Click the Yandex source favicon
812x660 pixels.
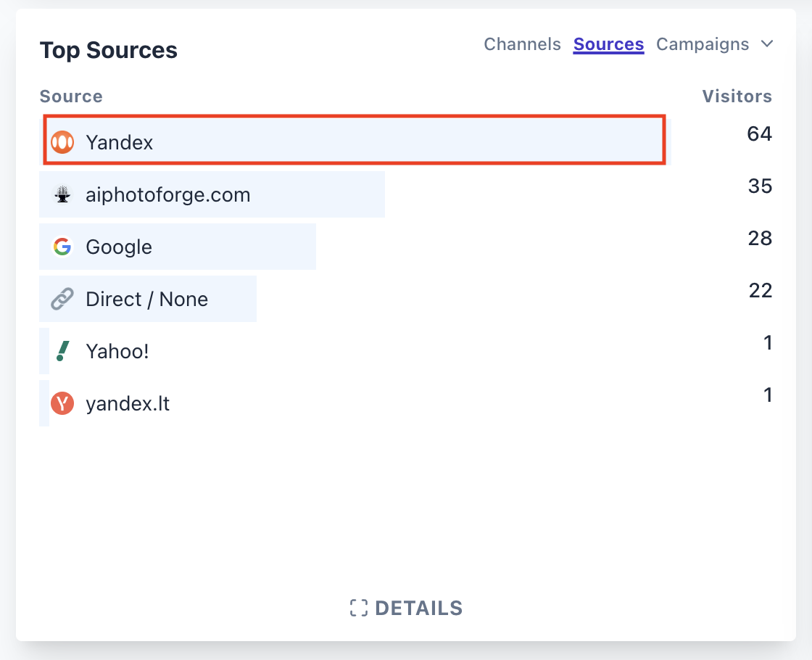(x=62, y=142)
